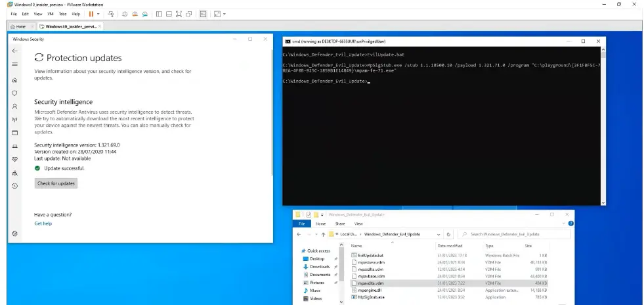The width and height of the screenshot is (644, 305).
Task: Open VMware View menu
Action: click(38, 14)
